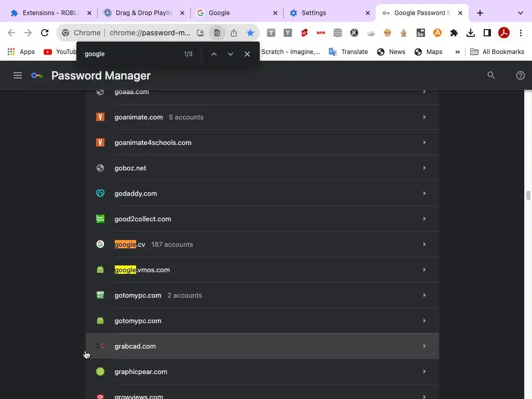Expand the google.vmos.com entry arrow
This screenshot has height=399, width=532.
point(424,270)
